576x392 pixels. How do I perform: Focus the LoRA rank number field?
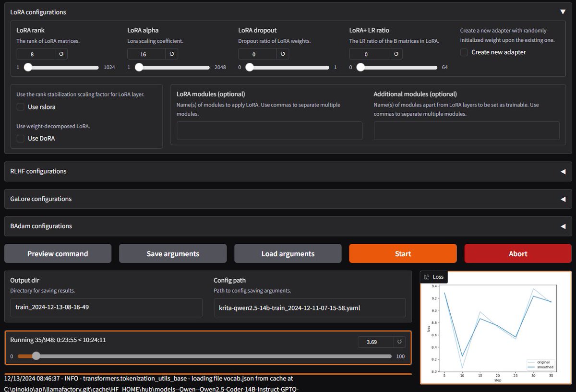(36, 54)
